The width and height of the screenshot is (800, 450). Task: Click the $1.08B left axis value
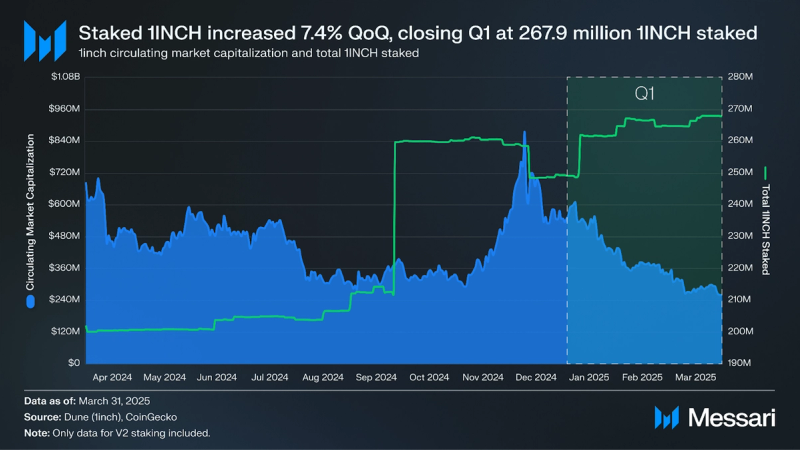tap(65, 77)
